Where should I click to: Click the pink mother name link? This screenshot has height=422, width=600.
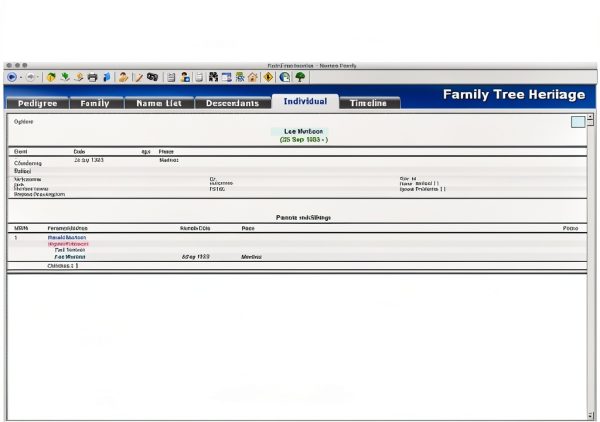tap(68, 244)
